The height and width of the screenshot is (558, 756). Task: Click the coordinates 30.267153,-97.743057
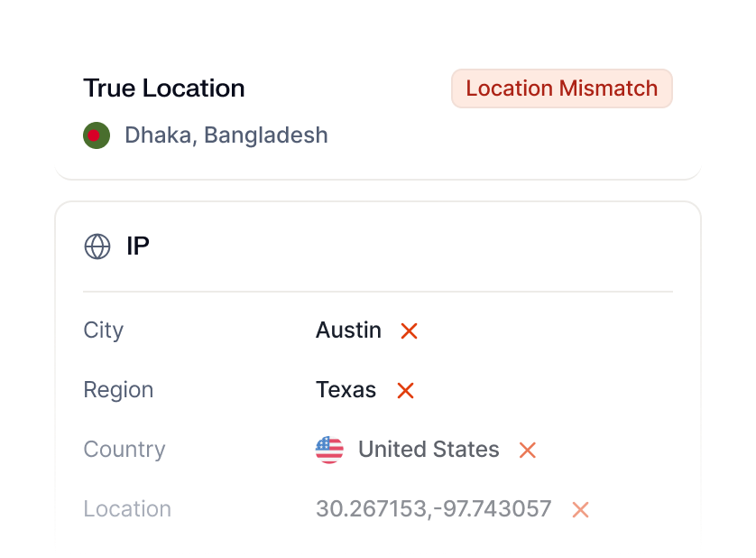coord(433,509)
